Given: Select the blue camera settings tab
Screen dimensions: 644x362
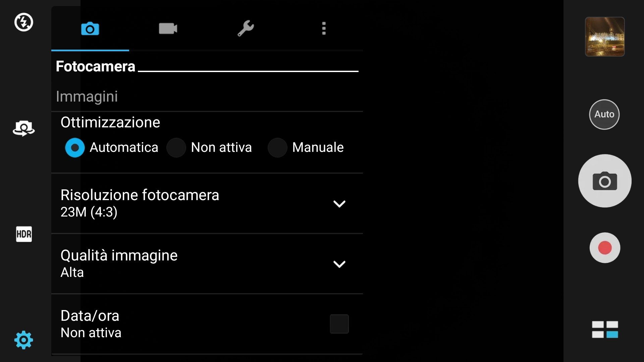Looking at the screenshot, I should [90, 28].
